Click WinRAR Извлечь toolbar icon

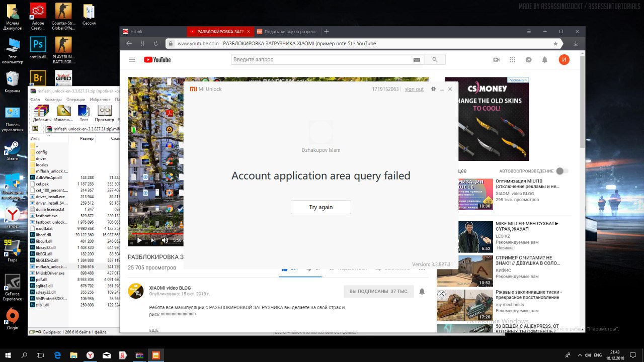coord(64,113)
